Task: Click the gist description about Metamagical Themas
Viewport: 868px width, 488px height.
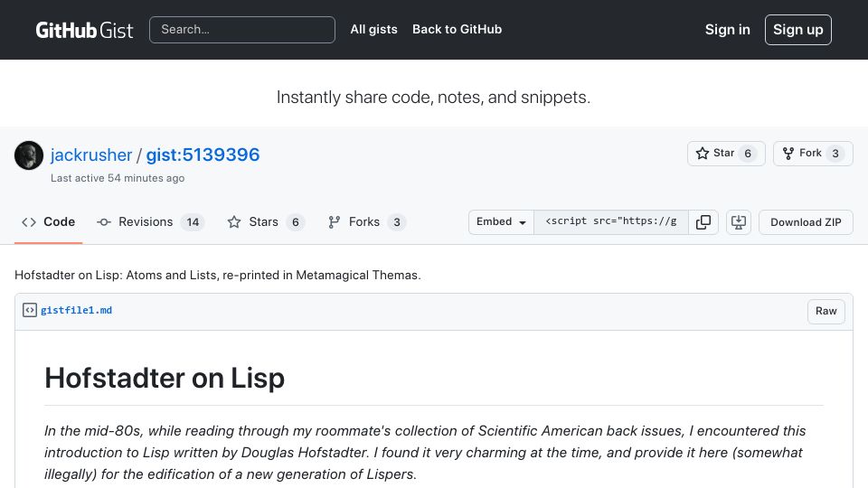Action: (x=218, y=275)
